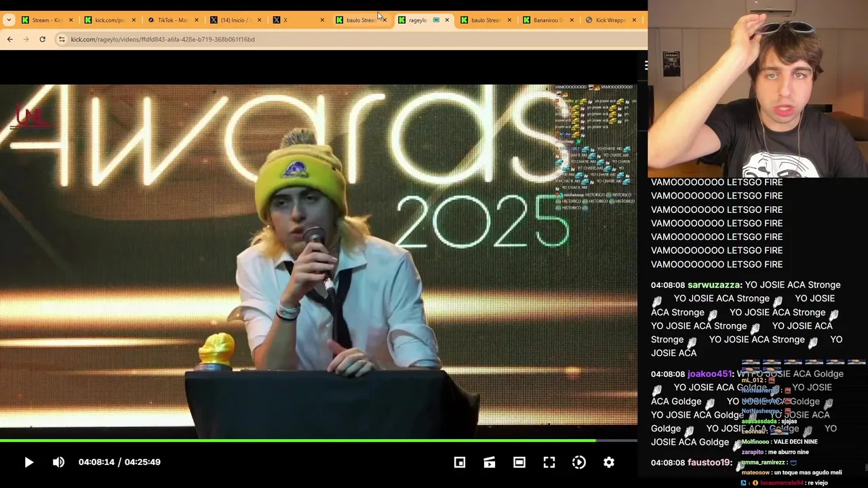Click the awards video frame

coord(319,261)
